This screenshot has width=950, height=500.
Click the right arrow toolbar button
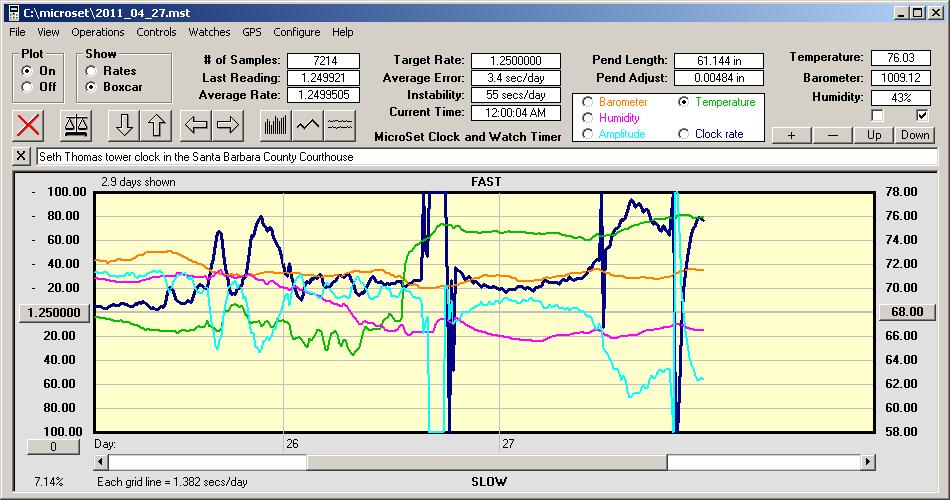[228, 125]
